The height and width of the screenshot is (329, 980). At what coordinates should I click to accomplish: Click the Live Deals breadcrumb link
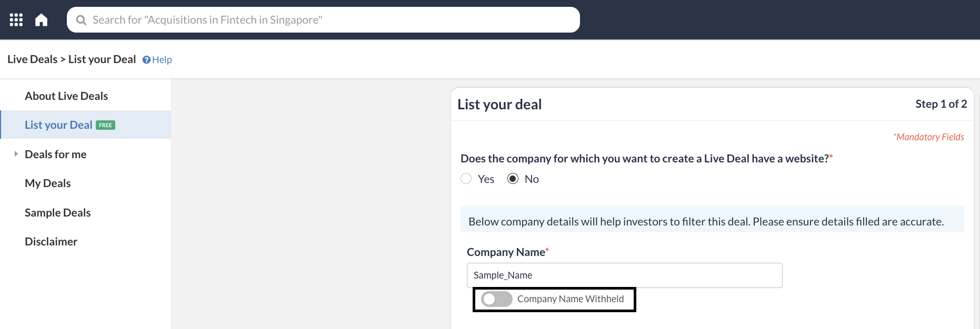[x=32, y=59]
